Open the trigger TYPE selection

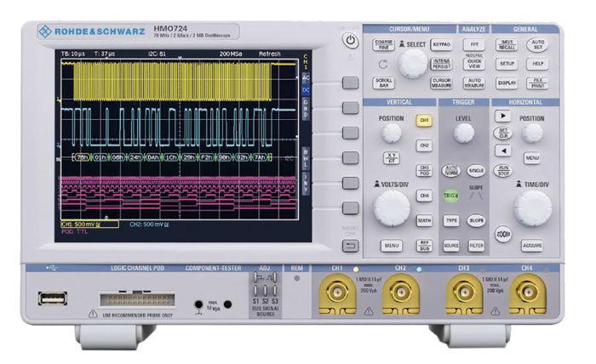tap(451, 220)
